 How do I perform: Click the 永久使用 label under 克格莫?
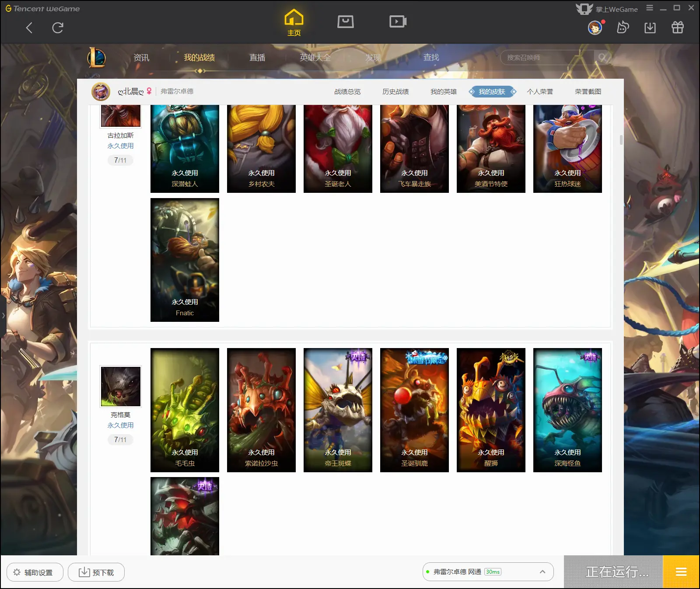[x=120, y=425]
